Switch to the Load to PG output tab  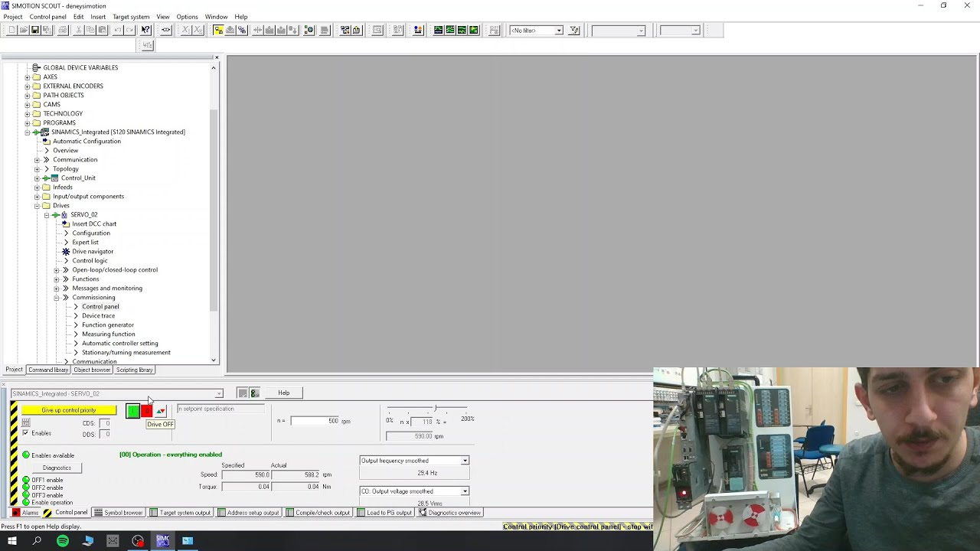[384, 513]
